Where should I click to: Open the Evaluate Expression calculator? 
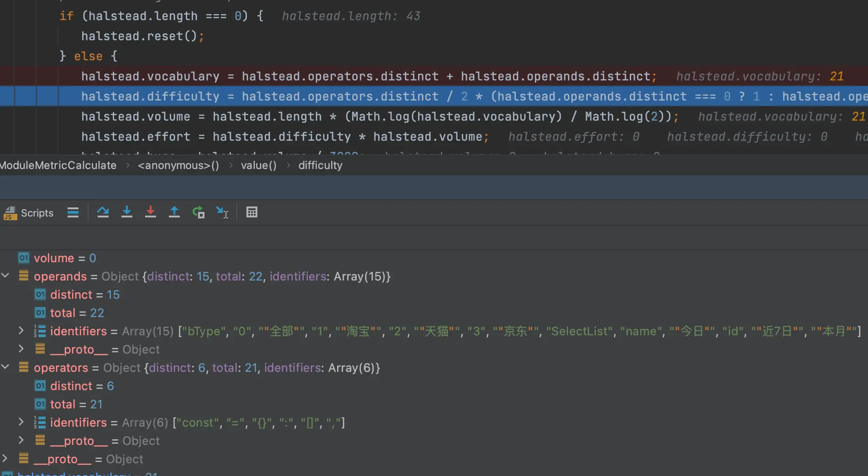pos(251,212)
